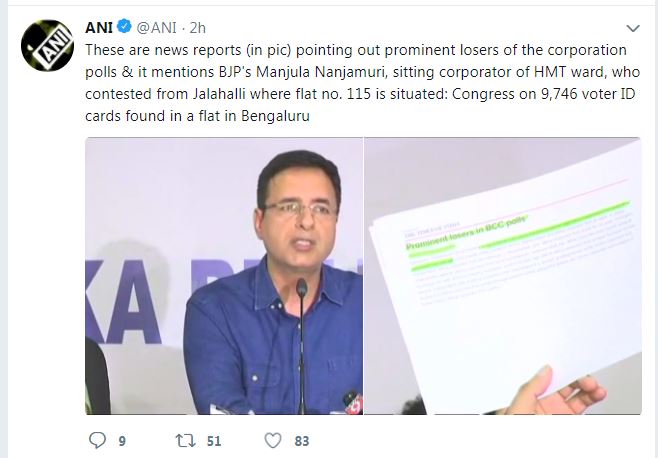The width and height of the screenshot is (658, 458).
Task: Click the retweet arrows icon
Action: coord(183,440)
